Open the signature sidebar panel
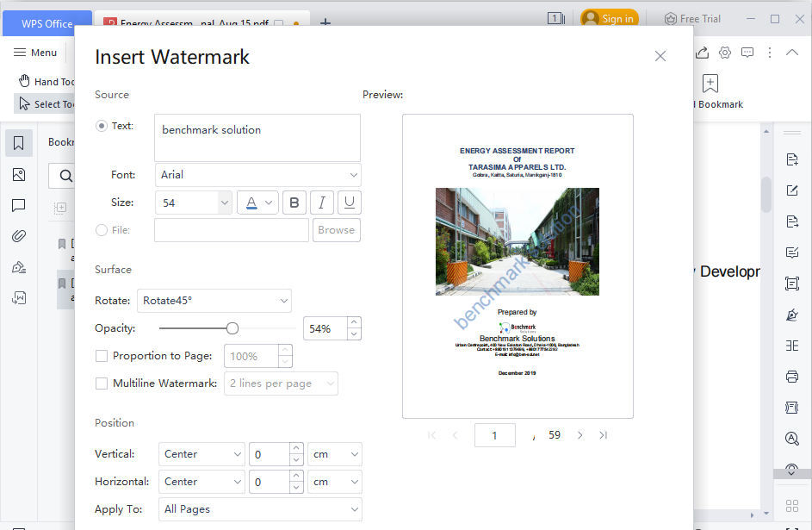This screenshot has height=530, width=812. [19, 267]
